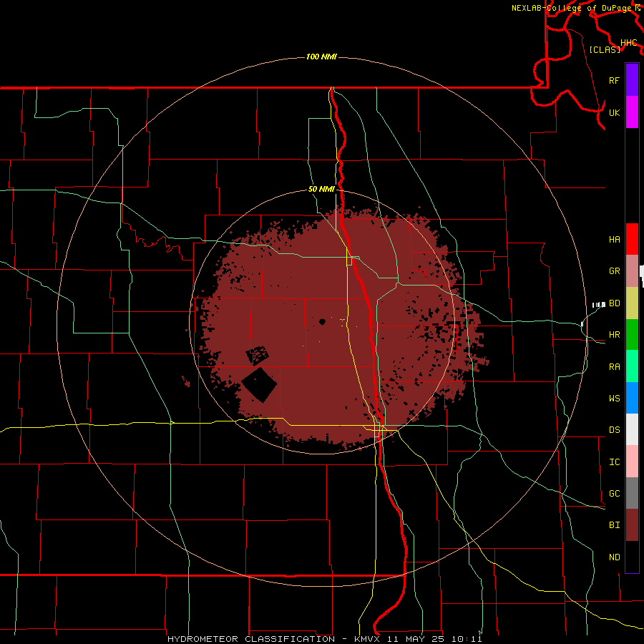Click the gray GC legend color swatch

(x=632, y=493)
